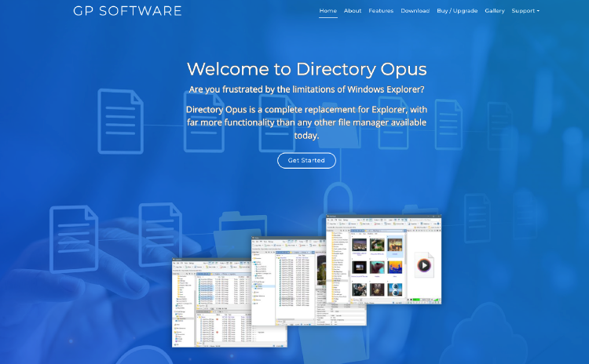Image resolution: width=589 pixels, height=364 pixels.
Task: Open the GP SOFTWARE logo link
Action: [127, 11]
